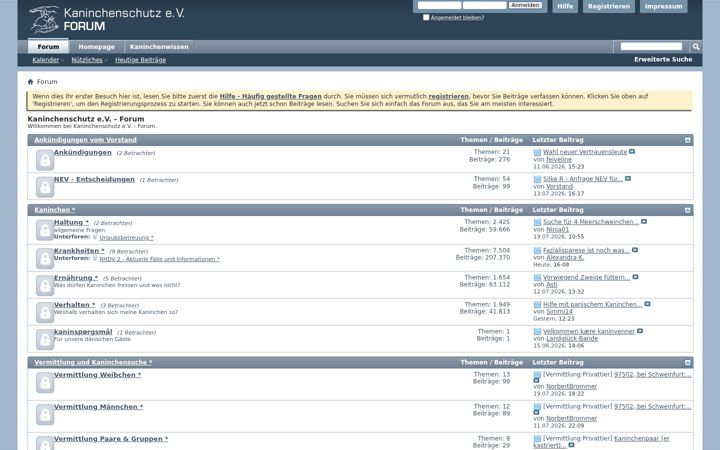Open the Krankheiten forum
Viewport: 720px width, 450px height.
pyautogui.click(x=79, y=251)
